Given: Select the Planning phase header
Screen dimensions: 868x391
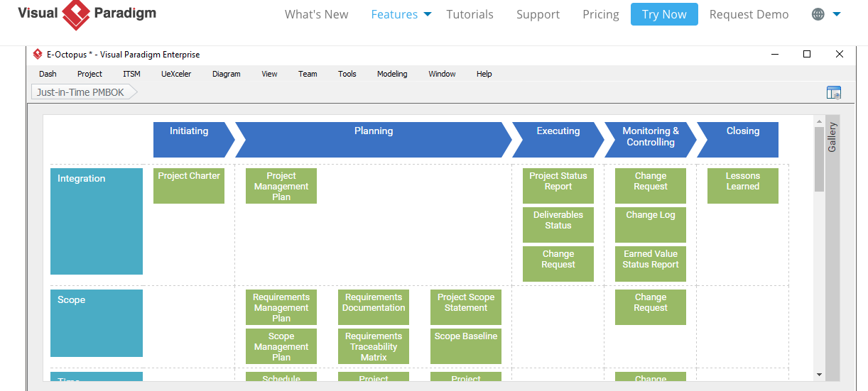Looking at the screenshot, I should click(374, 140).
